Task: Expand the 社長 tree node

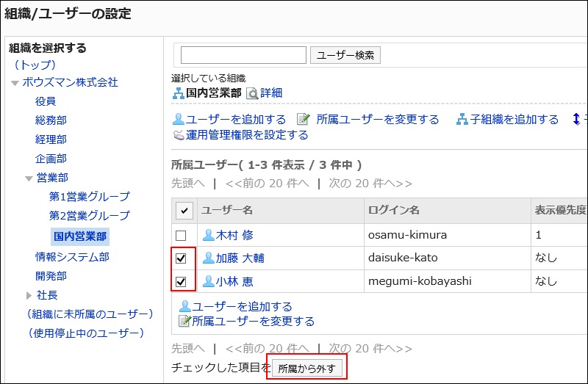Action: pyautogui.click(x=29, y=295)
